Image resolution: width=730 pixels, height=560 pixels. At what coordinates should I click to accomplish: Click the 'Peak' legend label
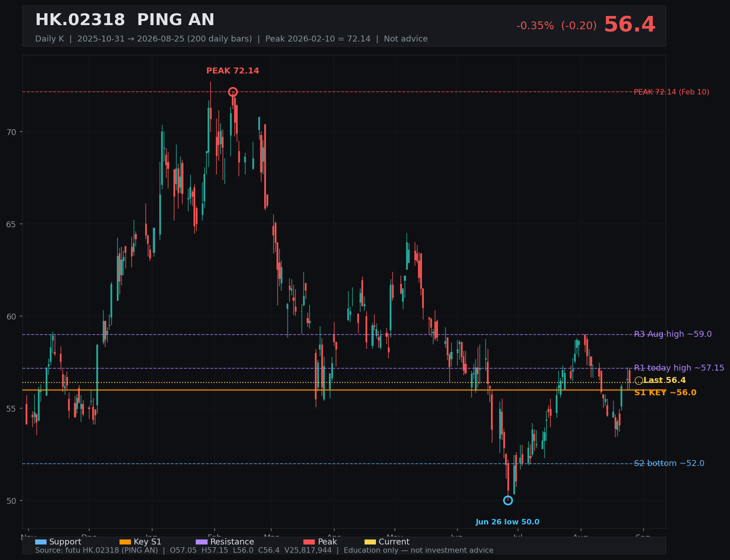click(328, 542)
